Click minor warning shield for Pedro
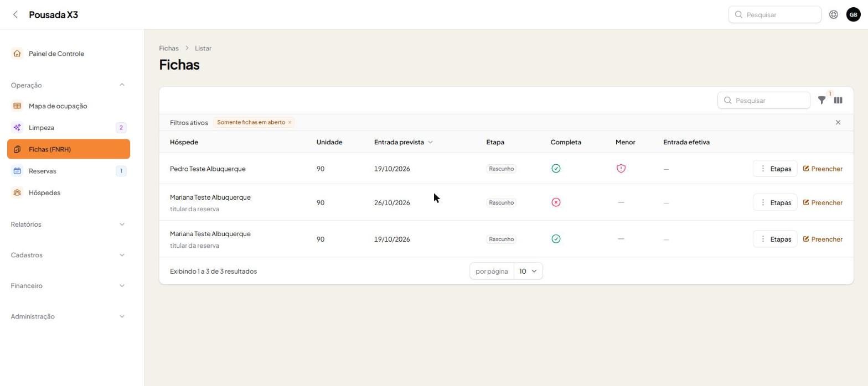868x386 pixels. [621, 169]
